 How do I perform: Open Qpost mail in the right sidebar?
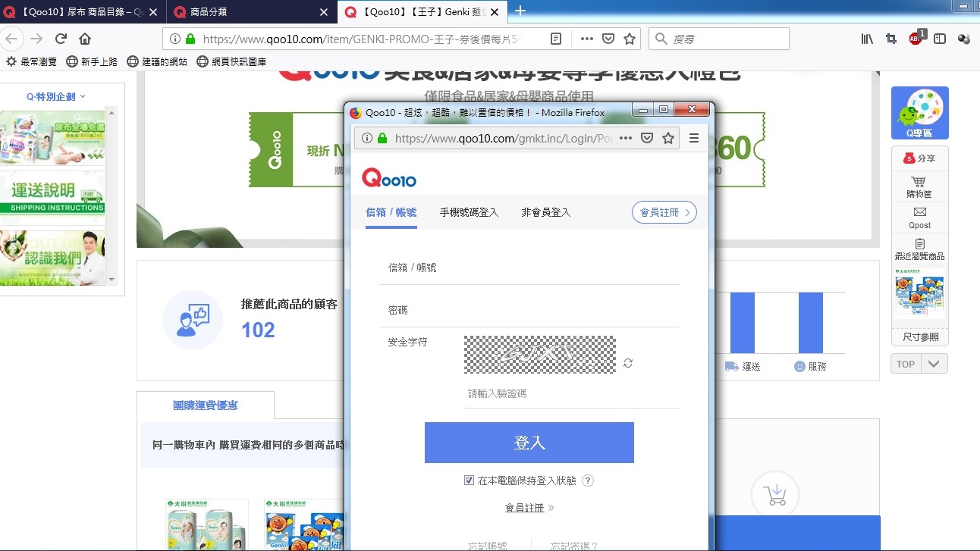click(919, 218)
